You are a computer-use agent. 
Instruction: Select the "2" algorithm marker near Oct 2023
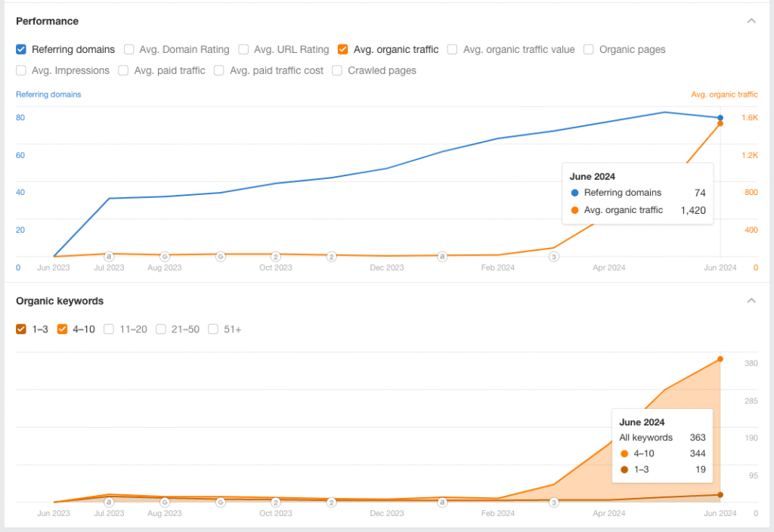click(276, 256)
